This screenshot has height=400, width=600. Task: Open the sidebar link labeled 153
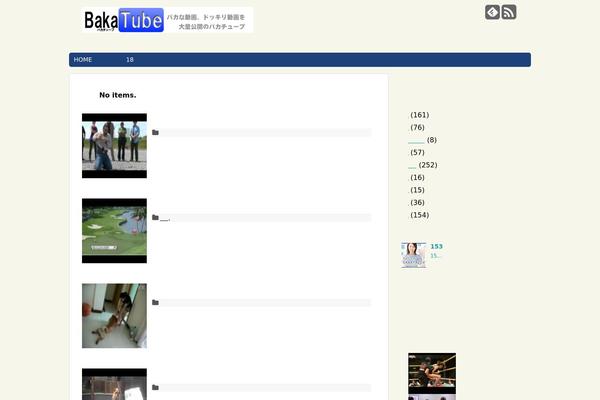coord(436,247)
